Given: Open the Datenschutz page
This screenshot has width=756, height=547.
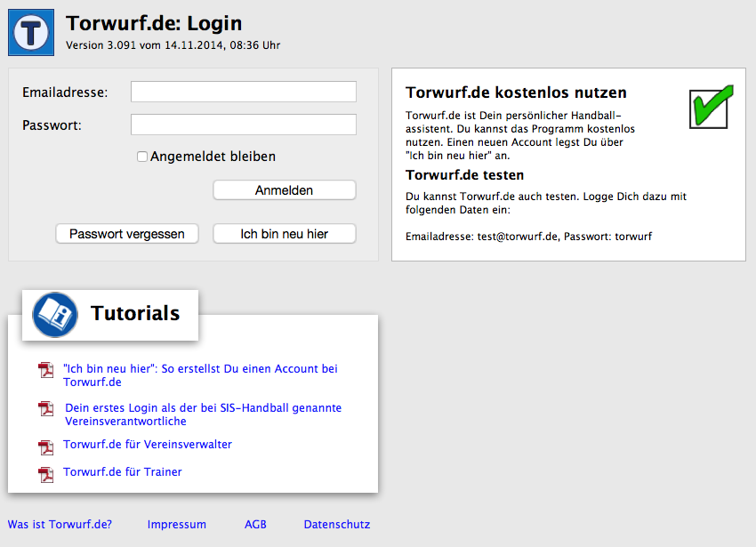Looking at the screenshot, I should click(336, 524).
